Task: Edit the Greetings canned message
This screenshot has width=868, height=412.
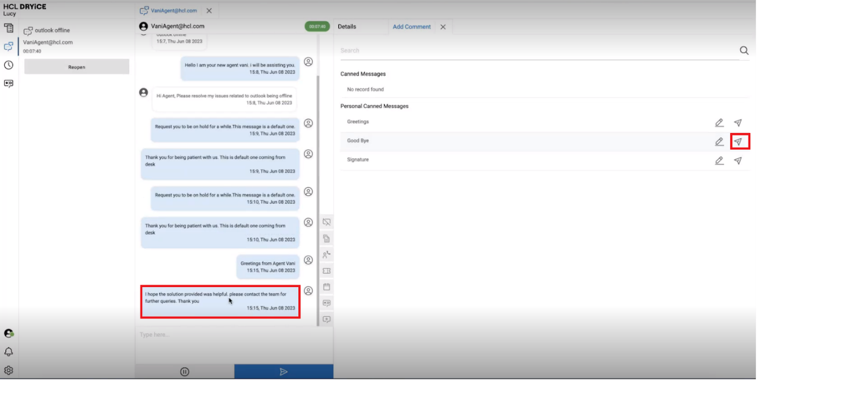Action: [719, 123]
